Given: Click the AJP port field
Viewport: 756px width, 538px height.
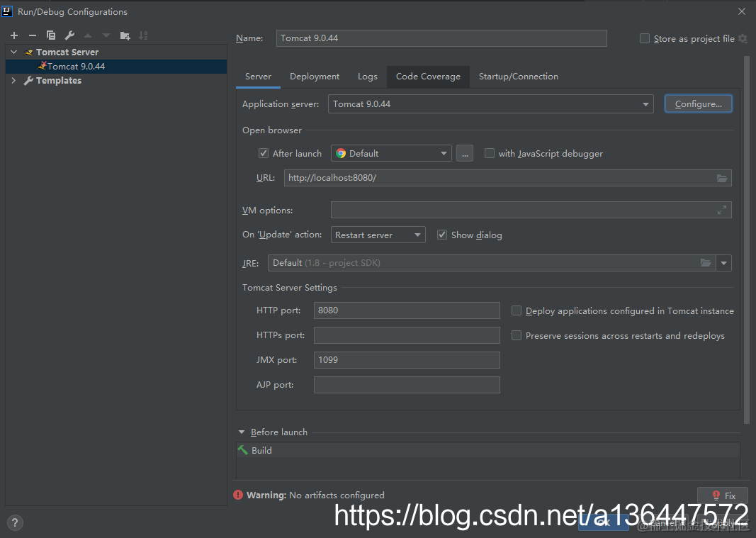Looking at the screenshot, I should click(x=407, y=385).
